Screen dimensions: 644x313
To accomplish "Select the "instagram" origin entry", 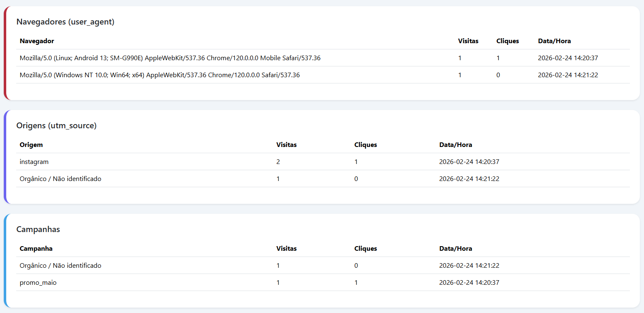I will (x=34, y=162).
